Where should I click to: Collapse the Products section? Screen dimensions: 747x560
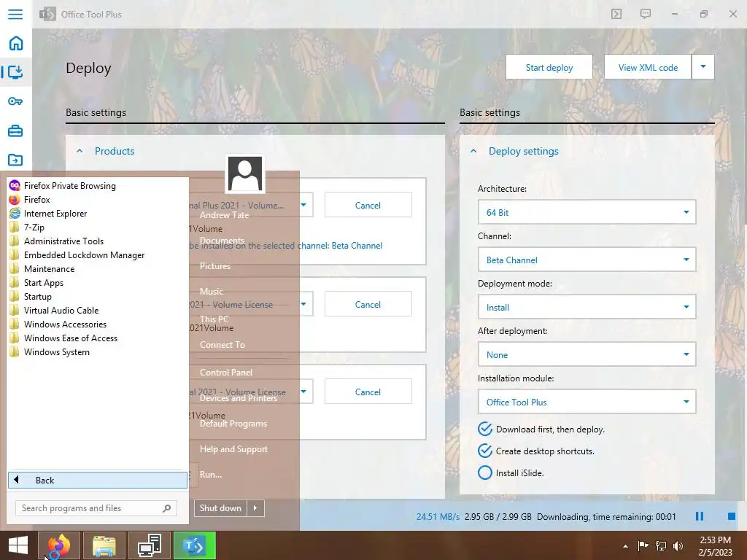(80, 151)
